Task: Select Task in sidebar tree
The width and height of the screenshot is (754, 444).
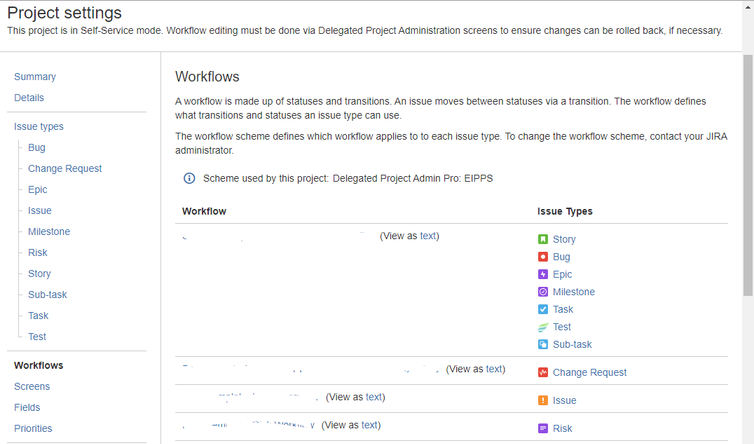Action: coord(38,316)
